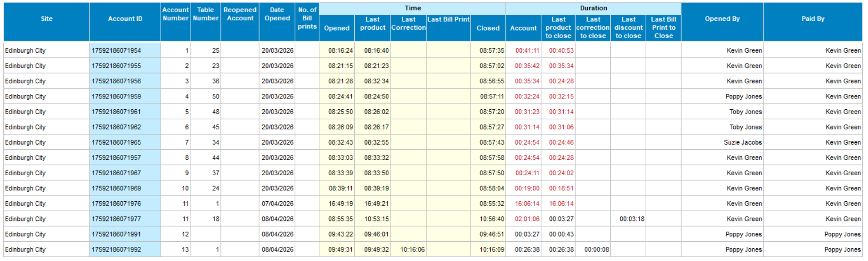This screenshot has height=261, width=868.
Task: Click the Paid By column header
Action: pyautogui.click(x=813, y=19)
